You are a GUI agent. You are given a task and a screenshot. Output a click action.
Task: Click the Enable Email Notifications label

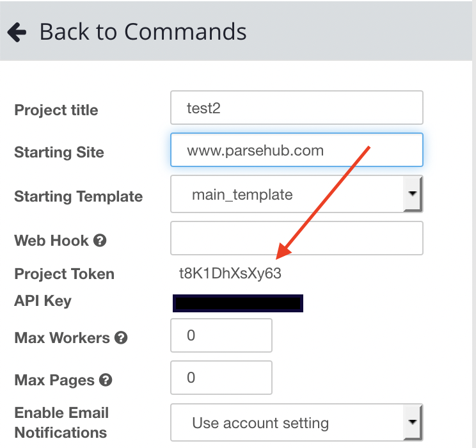pos(61,422)
